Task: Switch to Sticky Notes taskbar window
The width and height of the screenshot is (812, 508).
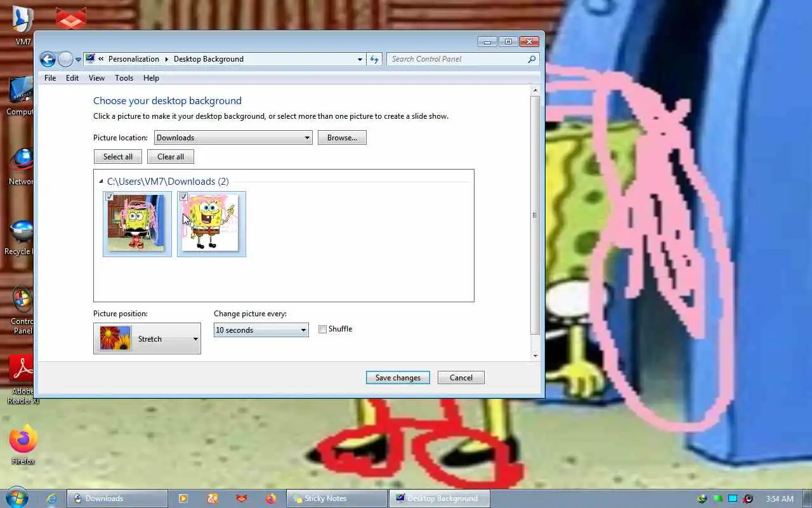Action: coord(337,498)
